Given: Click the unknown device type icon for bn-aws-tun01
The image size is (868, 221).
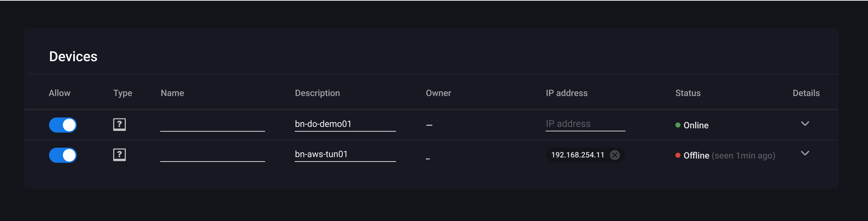Looking at the screenshot, I should click(x=119, y=154).
